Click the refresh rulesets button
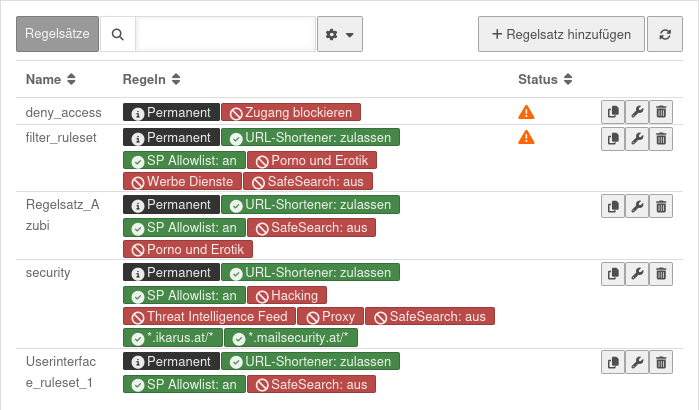 tap(665, 34)
